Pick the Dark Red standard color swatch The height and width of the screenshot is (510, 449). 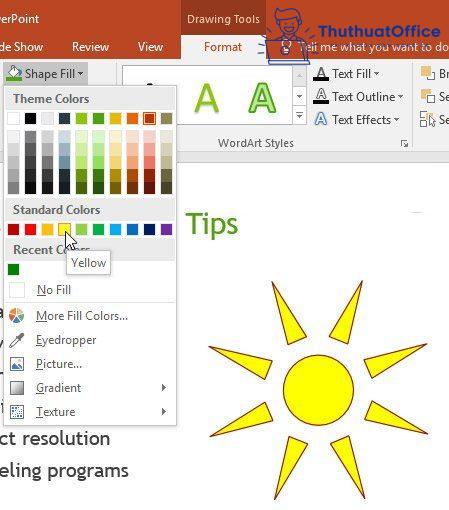pyautogui.click(x=13, y=229)
